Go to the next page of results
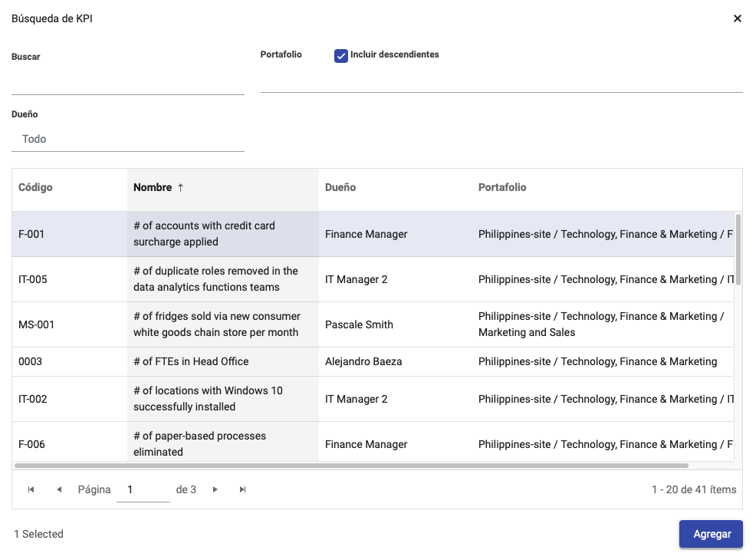 215,489
